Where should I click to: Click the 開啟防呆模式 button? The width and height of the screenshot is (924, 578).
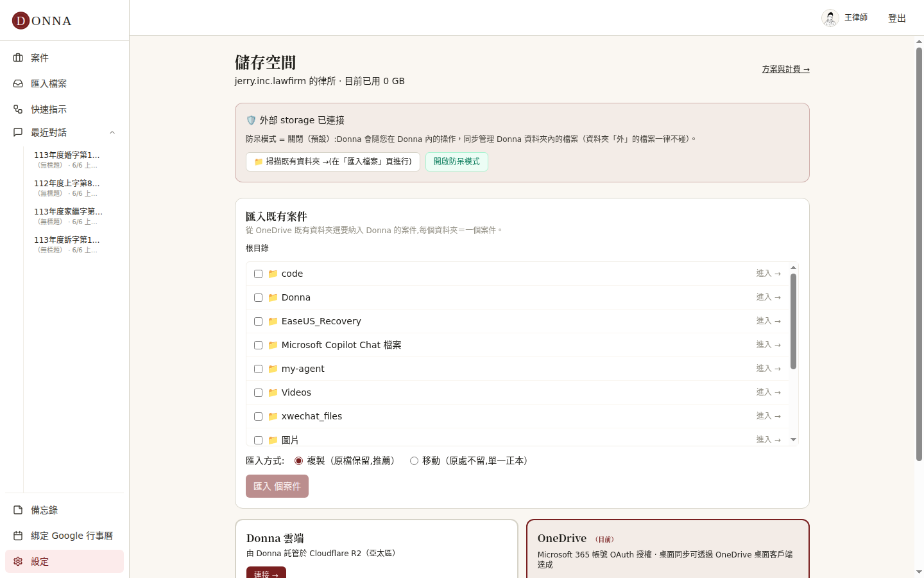[456, 162]
